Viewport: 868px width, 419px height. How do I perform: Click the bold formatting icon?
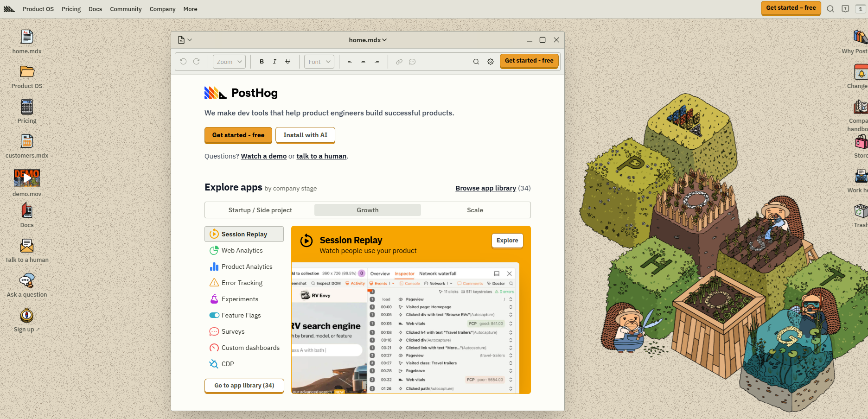[262, 62]
